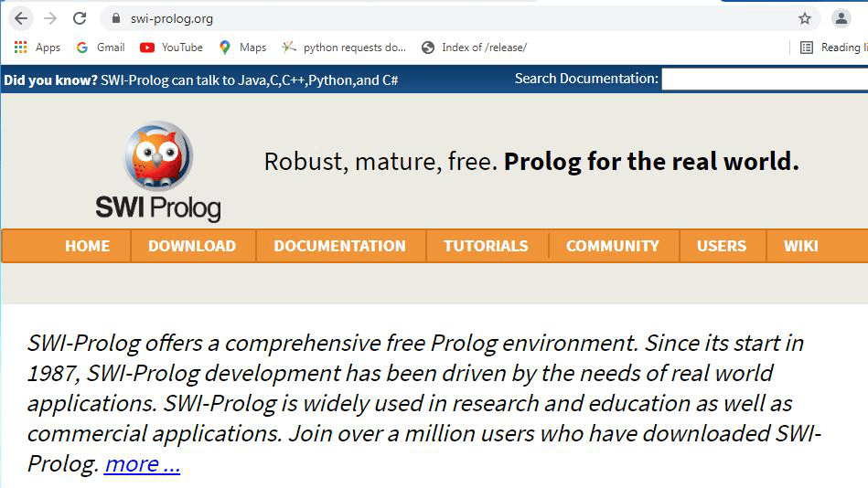868x488 pixels.
Task: Reload the page with refresh icon
Action: (x=80, y=18)
